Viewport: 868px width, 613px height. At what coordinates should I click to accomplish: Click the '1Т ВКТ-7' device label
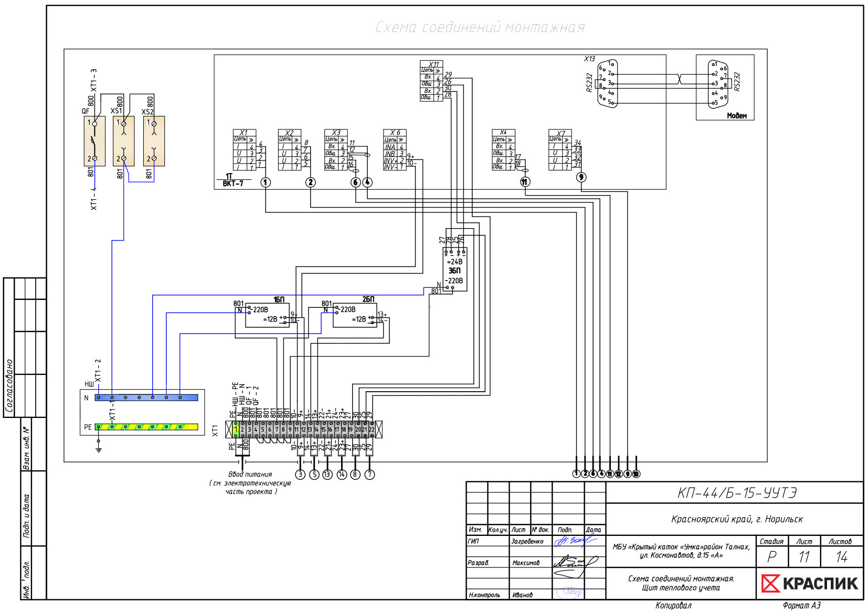[x=232, y=180]
